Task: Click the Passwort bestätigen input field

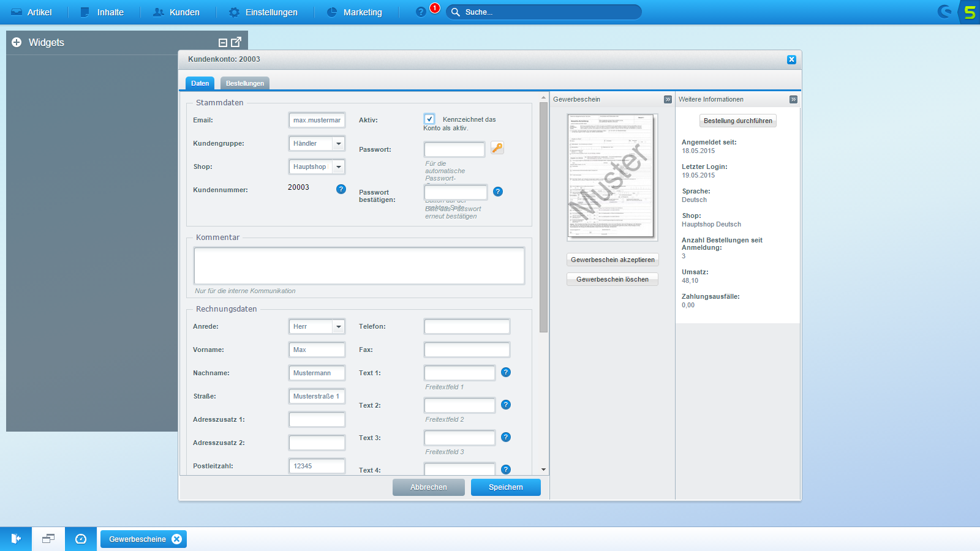Action: (456, 192)
